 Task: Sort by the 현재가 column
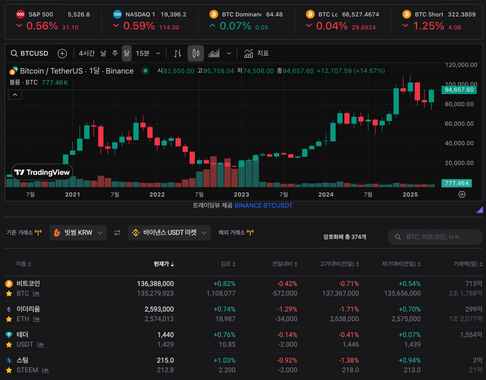point(164,264)
